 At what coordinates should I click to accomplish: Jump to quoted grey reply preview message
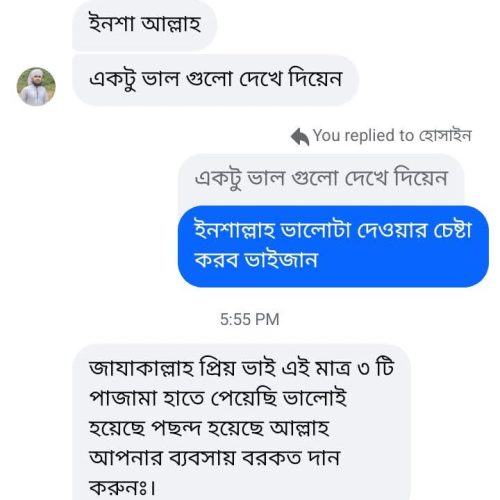[321, 180]
